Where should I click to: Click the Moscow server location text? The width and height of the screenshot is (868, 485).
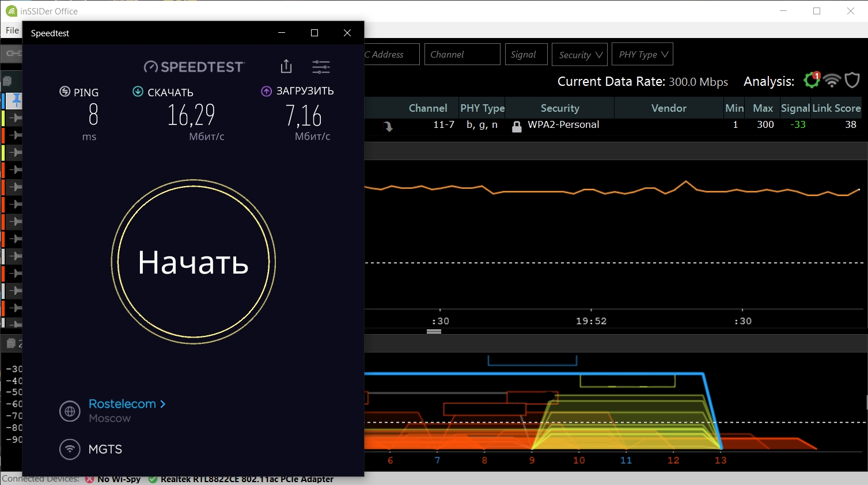[x=109, y=419]
